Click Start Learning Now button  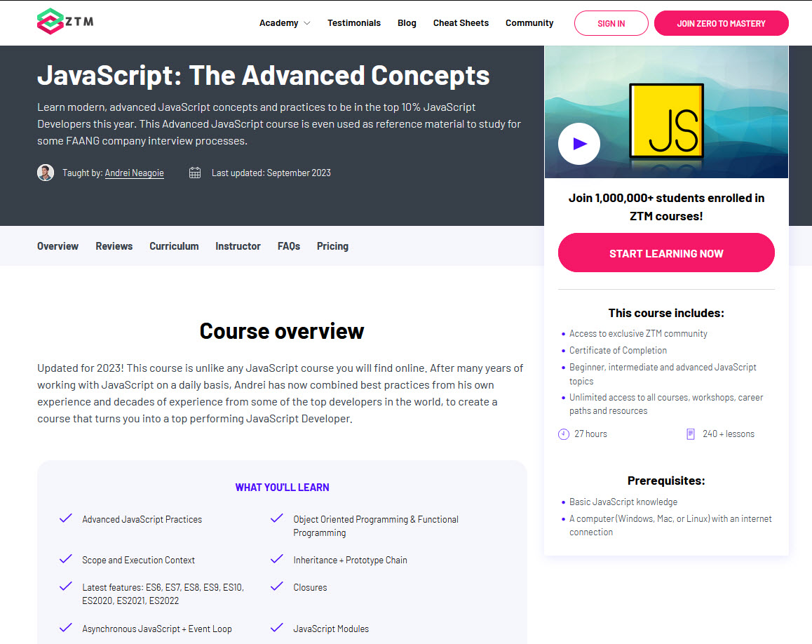pos(666,253)
